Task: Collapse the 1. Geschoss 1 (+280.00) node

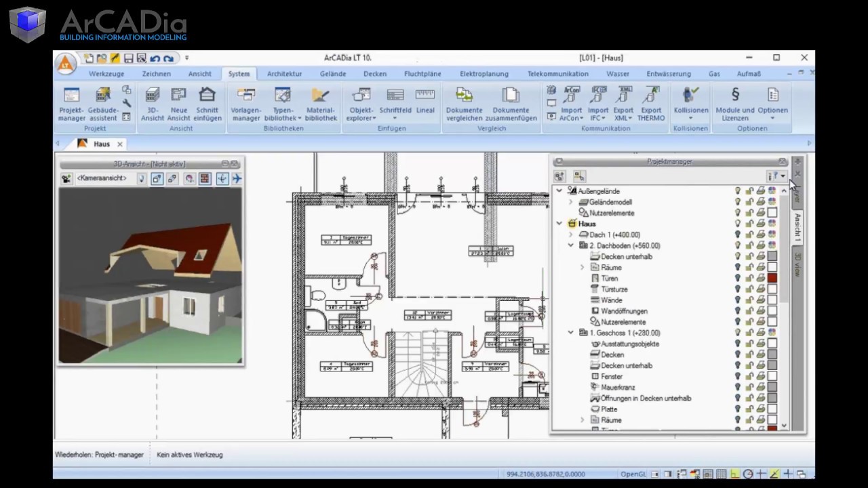Action: [x=570, y=333]
